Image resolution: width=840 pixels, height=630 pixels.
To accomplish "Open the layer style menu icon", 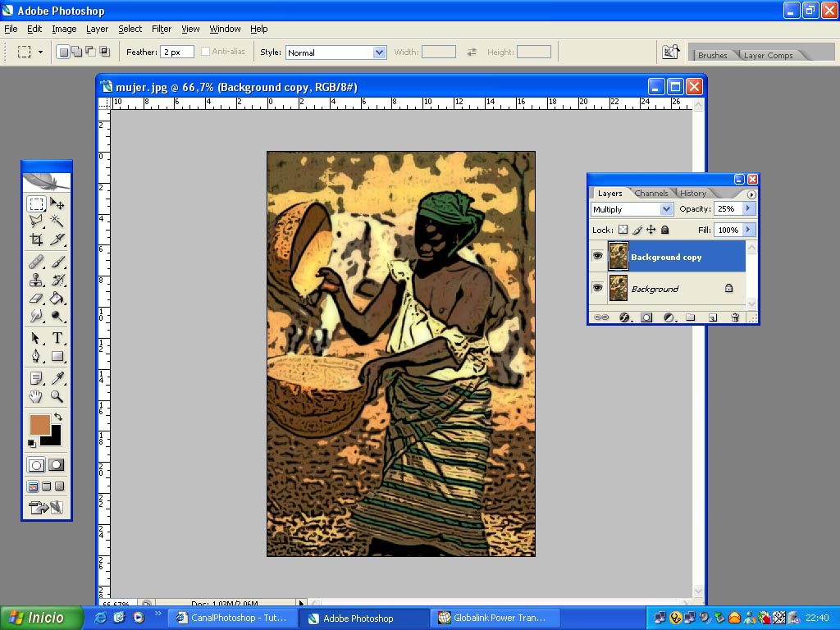I will pyautogui.click(x=624, y=317).
